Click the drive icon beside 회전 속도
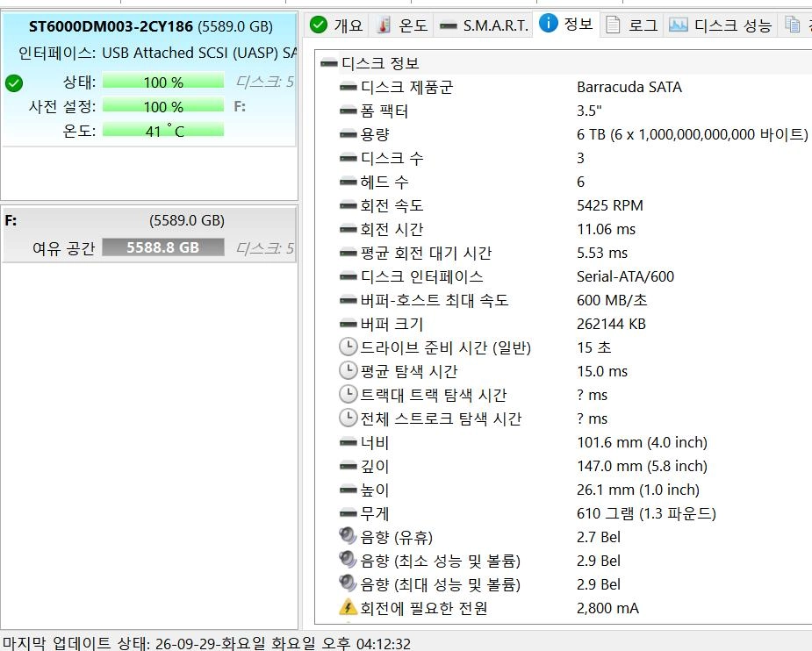 348,206
